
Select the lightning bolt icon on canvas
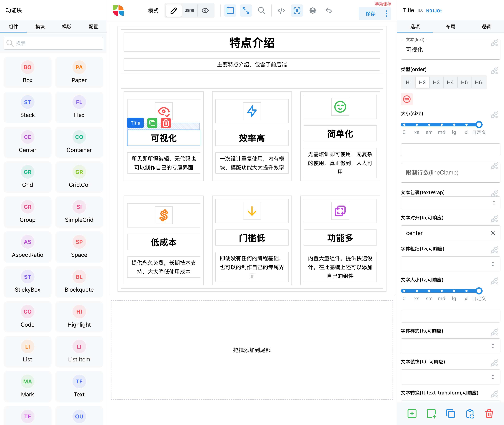click(252, 111)
